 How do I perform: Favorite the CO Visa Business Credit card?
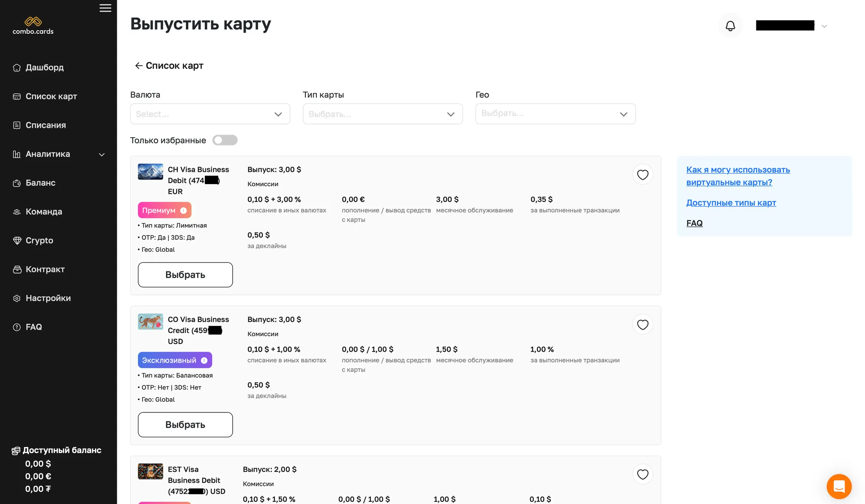(x=642, y=325)
